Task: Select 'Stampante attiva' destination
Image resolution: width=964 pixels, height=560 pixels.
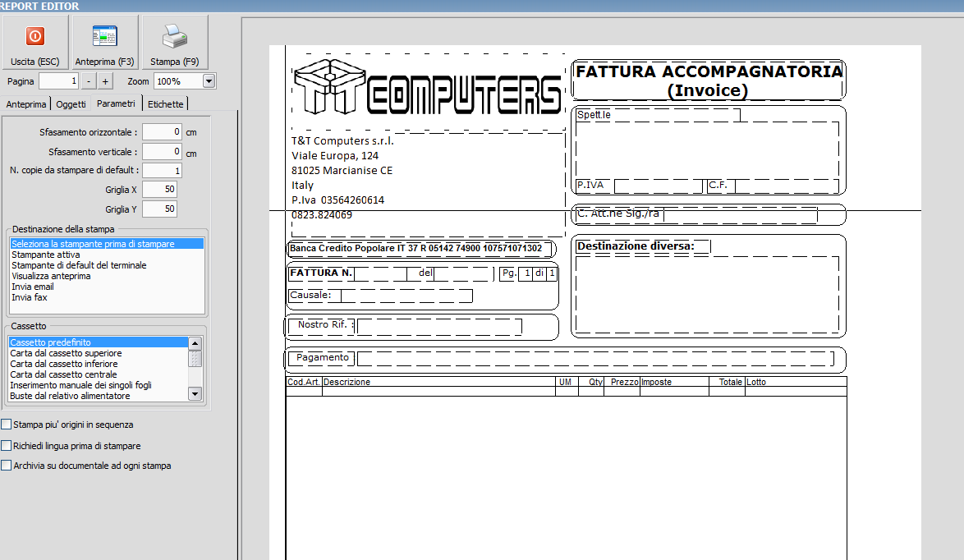Action: 107,255
